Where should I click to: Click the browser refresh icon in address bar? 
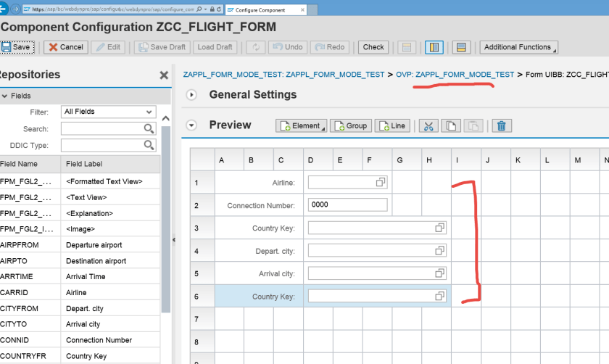point(219,9)
